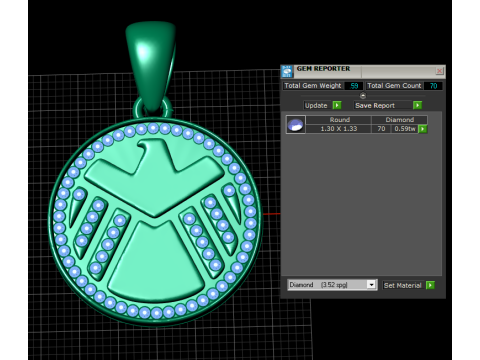
Task: Select the eagle emblem on the pendant
Action: pos(155,178)
